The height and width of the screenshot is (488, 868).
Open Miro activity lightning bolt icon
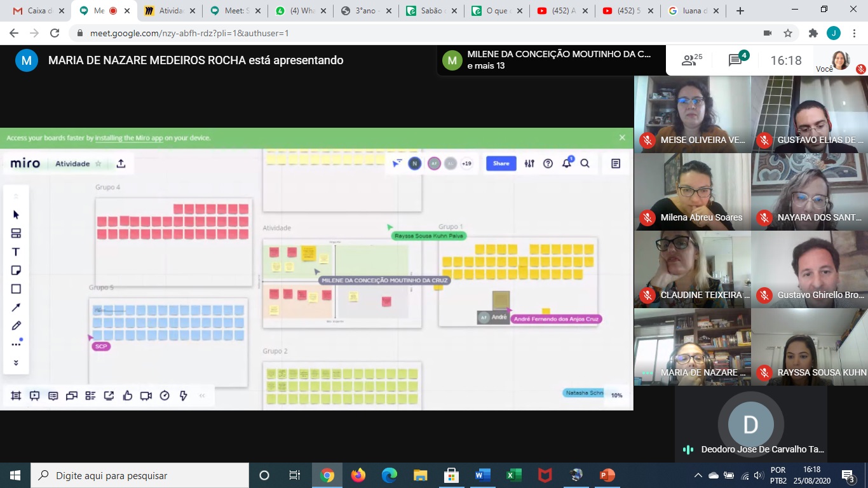click(x=183, y=396)
